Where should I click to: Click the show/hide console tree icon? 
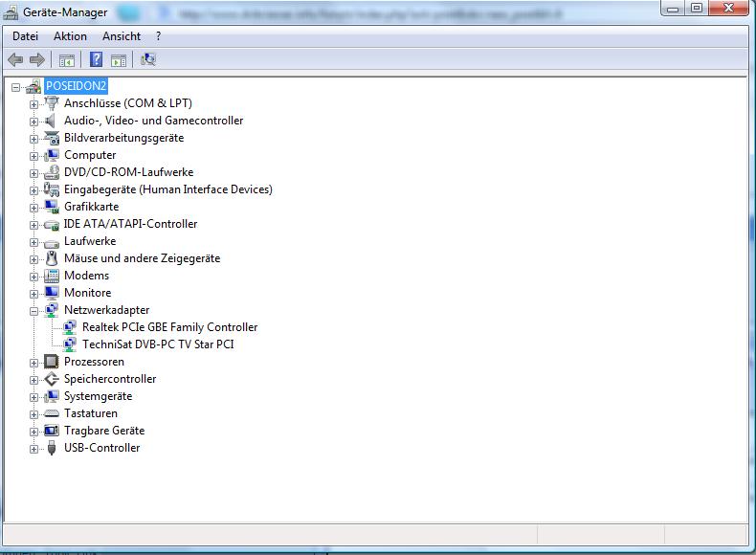(x=67, y=59)
